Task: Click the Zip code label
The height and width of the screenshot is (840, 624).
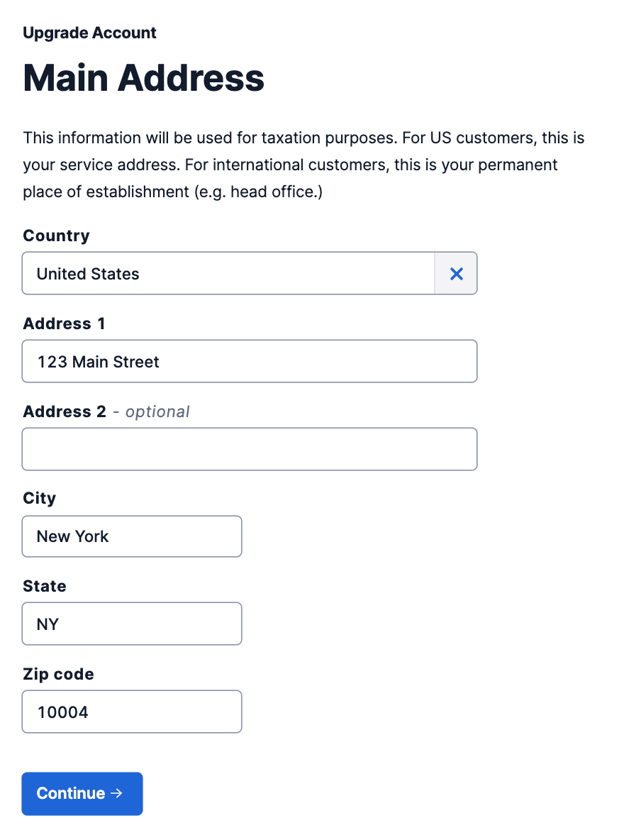Action: [x=58, y=675]
